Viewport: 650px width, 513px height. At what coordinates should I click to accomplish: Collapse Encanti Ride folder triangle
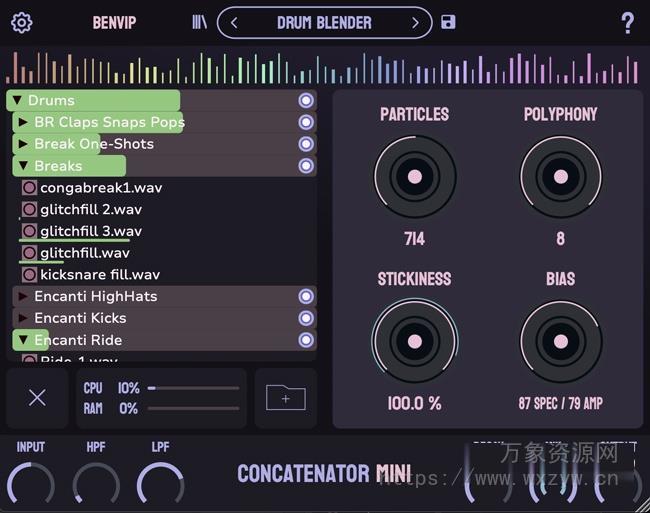(x=23, y=340)
